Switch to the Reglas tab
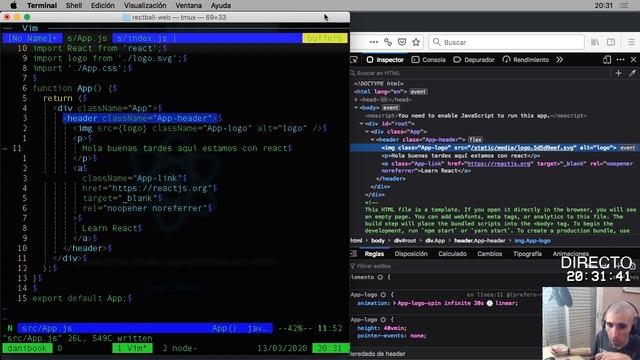This screenshot has width=640, height=360. pyautogui.click(x=374, y=254)
